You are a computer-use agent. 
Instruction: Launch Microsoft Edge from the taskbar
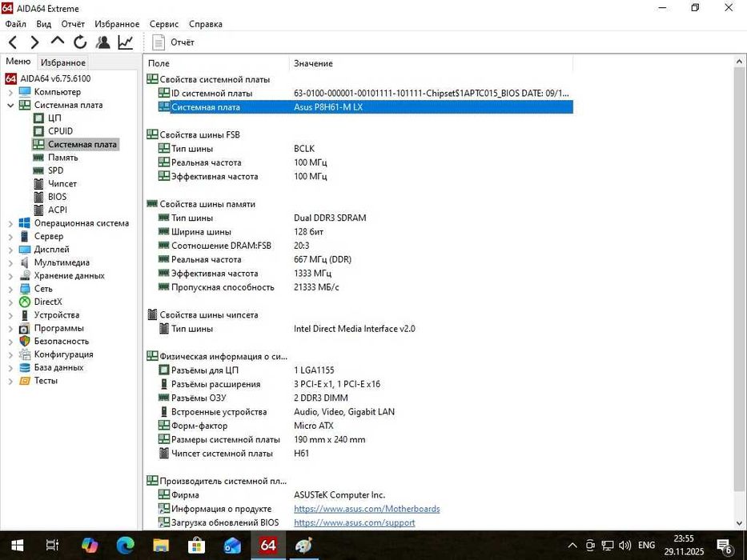click(x=125, y=546)
